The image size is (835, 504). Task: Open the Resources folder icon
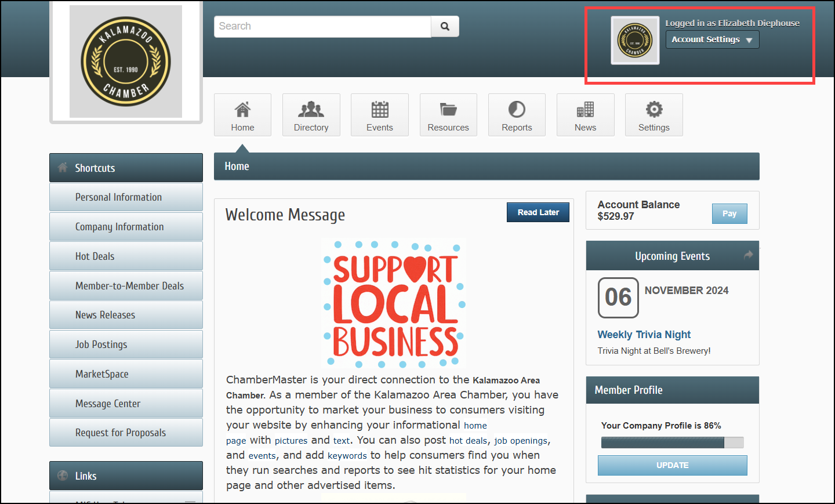pyautogui.click(x=448, y=115)
